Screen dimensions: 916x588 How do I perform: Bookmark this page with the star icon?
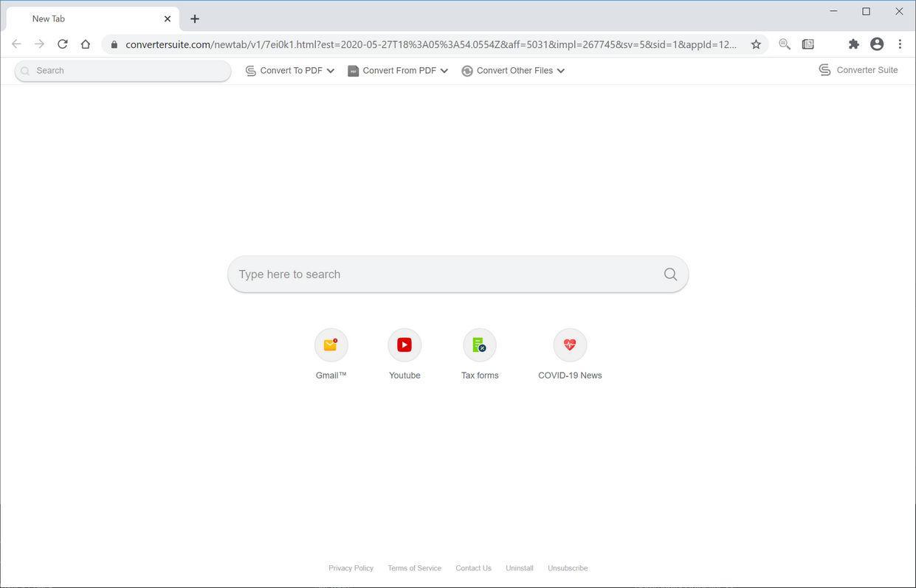click(756, 44)
